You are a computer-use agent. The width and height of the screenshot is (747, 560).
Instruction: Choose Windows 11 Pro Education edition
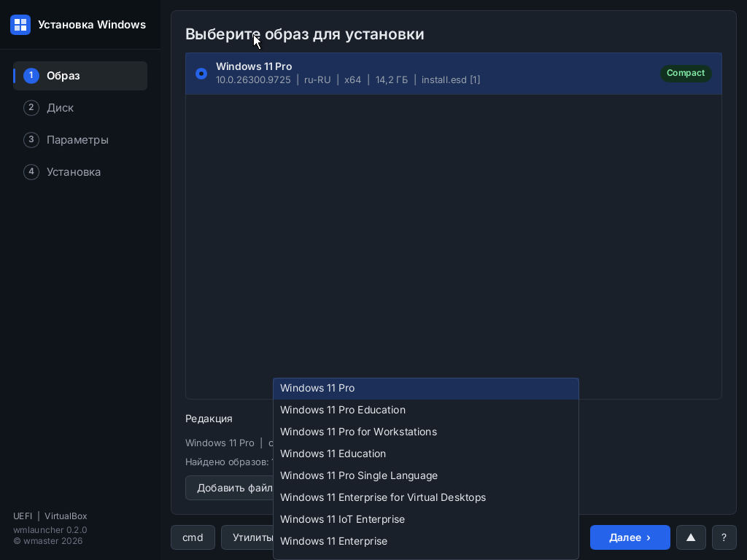coord(426,410)
